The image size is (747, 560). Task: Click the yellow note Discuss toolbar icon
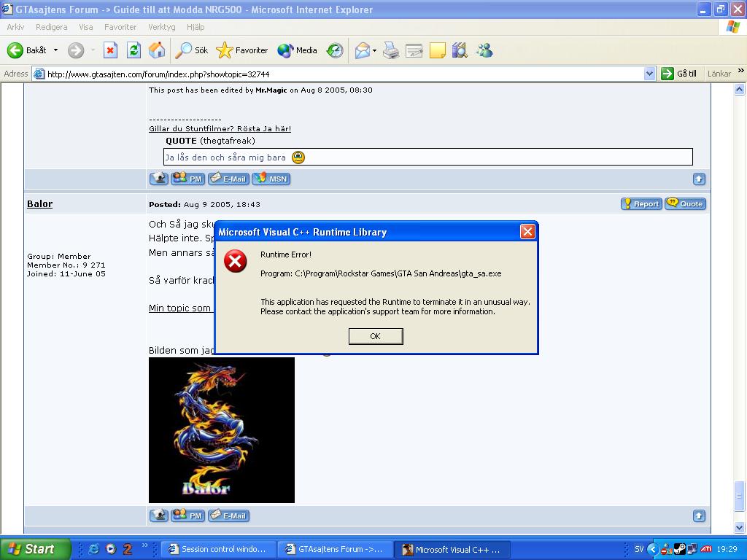(438, 50)
